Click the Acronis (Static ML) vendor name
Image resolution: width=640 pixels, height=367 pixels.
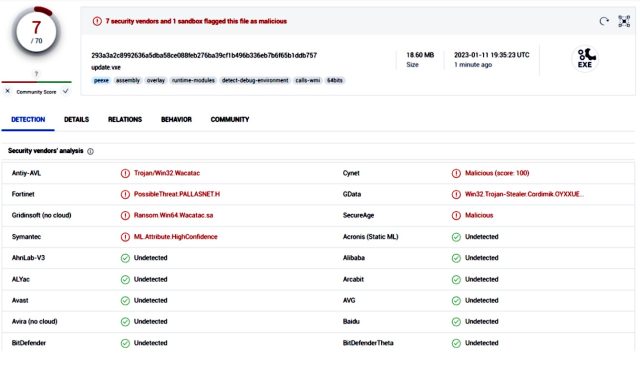[x=371, y=237]
